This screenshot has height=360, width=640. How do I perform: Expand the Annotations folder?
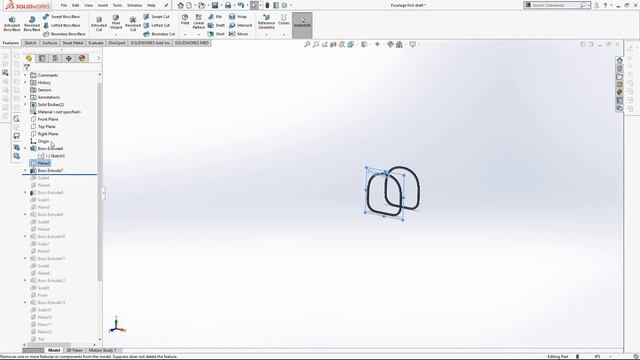point(25,97)
